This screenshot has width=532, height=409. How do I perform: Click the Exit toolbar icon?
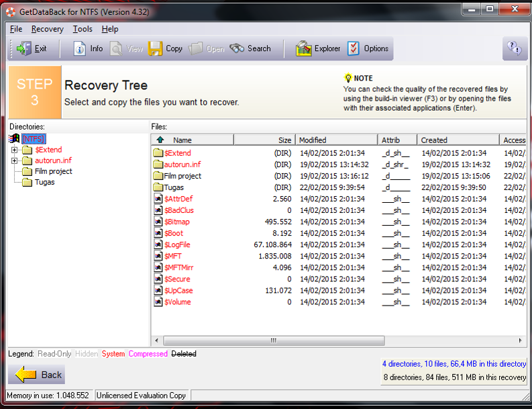coord(24,48)
